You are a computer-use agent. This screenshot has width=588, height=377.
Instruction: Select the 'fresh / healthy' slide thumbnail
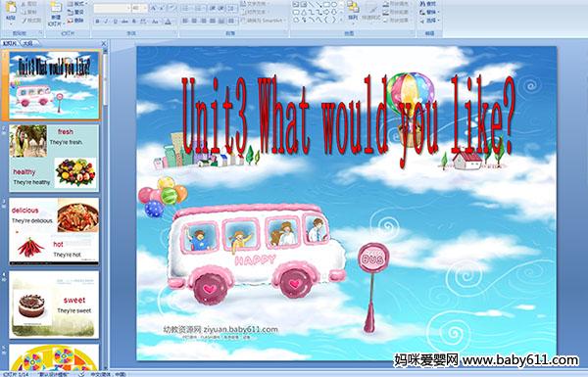54,159
